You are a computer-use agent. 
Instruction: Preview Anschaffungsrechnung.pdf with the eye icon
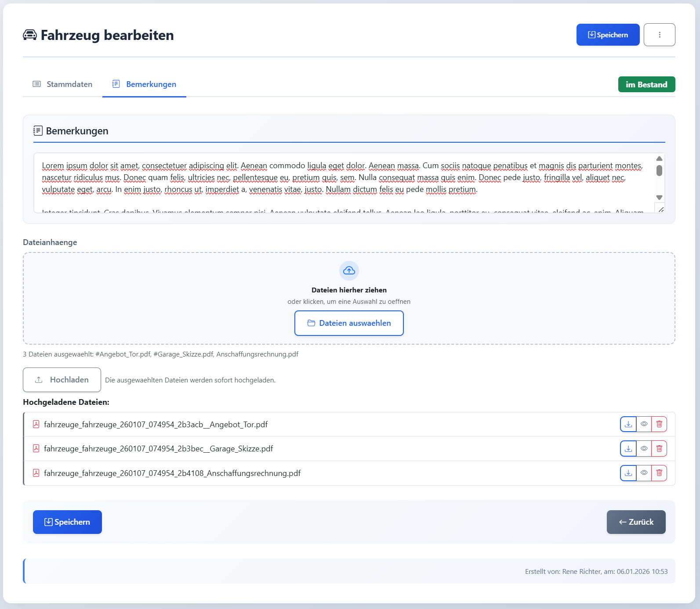click(x=644, y=473)
